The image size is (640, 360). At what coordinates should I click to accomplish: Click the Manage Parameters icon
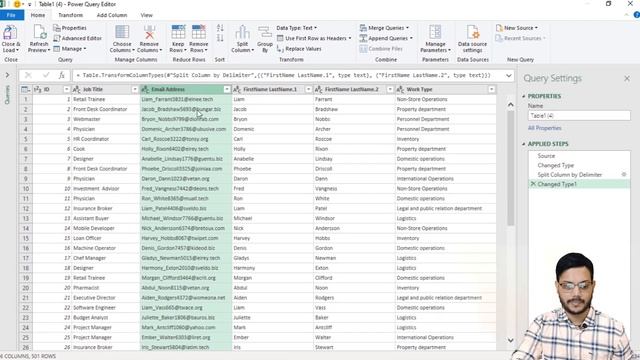(435, 32)
